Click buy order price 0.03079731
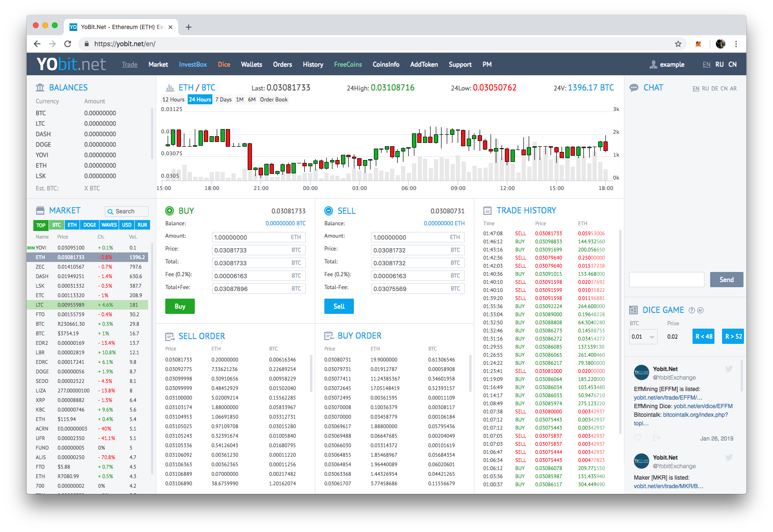 pos(338,369)
